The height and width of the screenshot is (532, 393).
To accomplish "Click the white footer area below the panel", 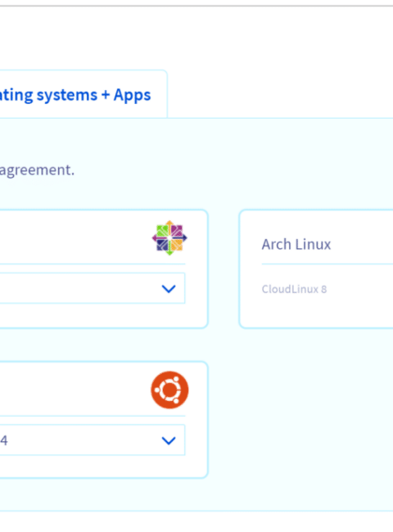I will (196, 522).
